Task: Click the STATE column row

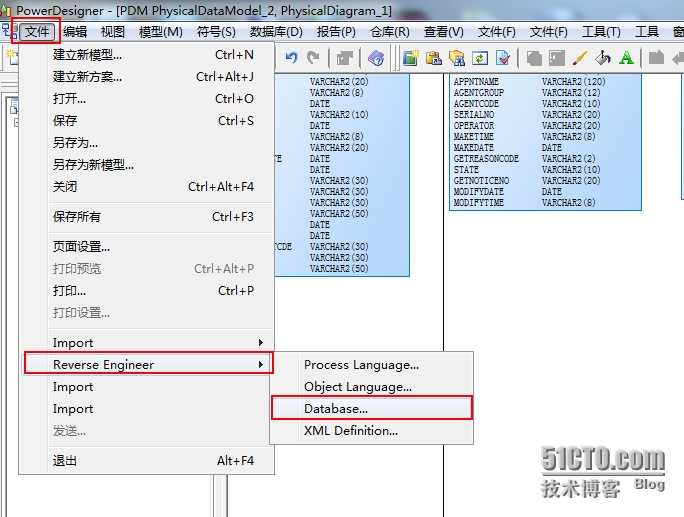Action: 545,169
